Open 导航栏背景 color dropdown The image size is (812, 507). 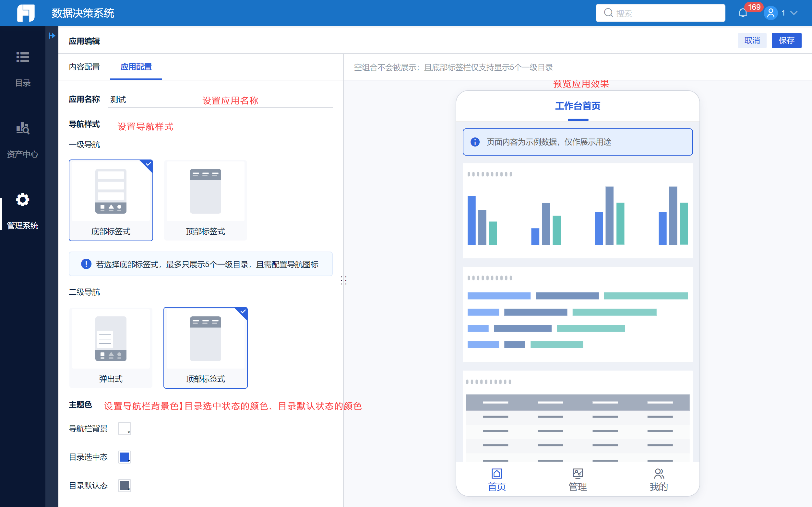[x=125, y=429]
